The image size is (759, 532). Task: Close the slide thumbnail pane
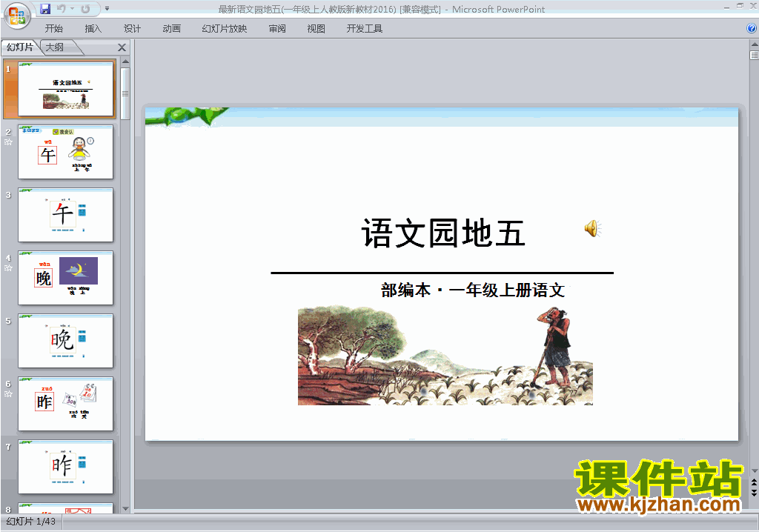click(122, 47)
